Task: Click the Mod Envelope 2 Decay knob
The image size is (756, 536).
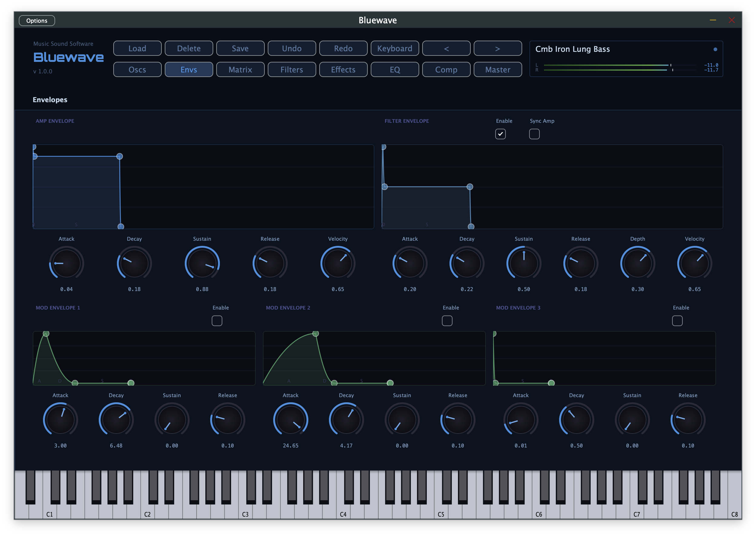Action: [346, 420]
